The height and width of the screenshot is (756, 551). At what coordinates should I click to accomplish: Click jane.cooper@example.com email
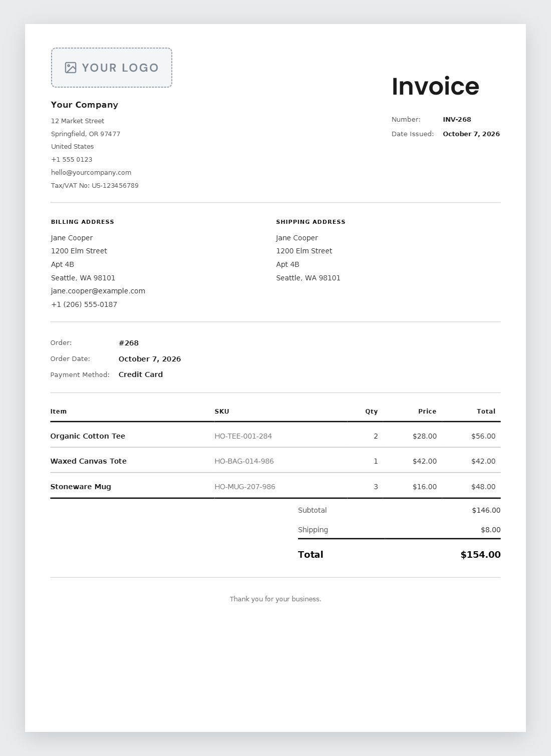click(98, 291)
